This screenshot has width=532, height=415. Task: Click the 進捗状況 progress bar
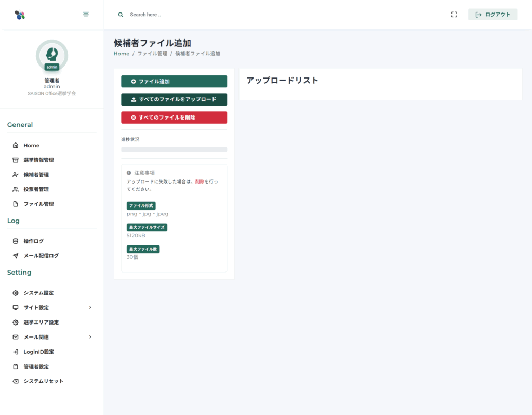point(174,149)
